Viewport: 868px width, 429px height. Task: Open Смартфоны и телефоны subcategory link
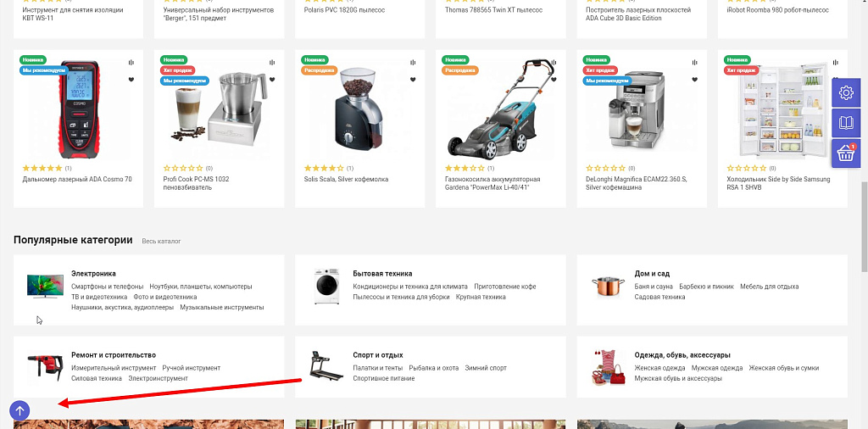coord(108,287)
